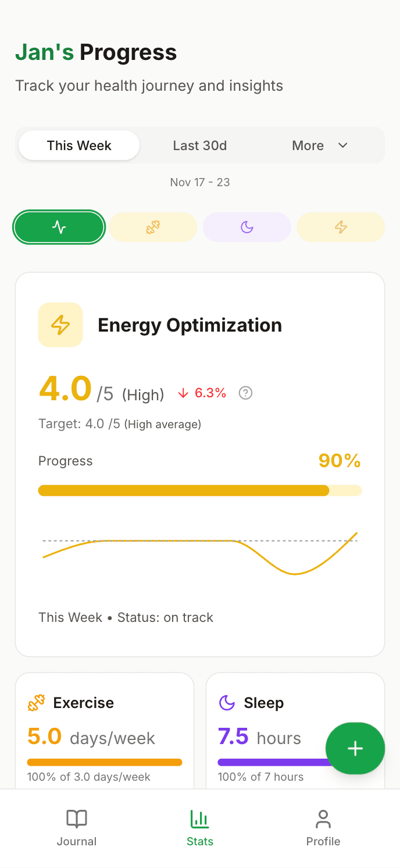The image size is (400, 868).
Task: Click the help question mark near 6.3%
Action: [x=245, y=393]
